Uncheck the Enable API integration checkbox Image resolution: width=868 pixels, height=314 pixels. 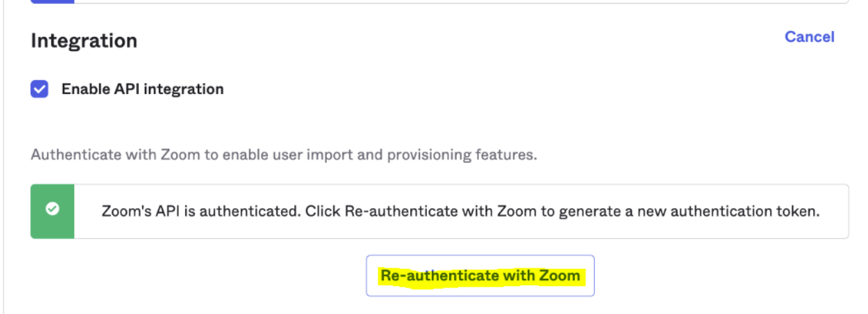[40, 89]
